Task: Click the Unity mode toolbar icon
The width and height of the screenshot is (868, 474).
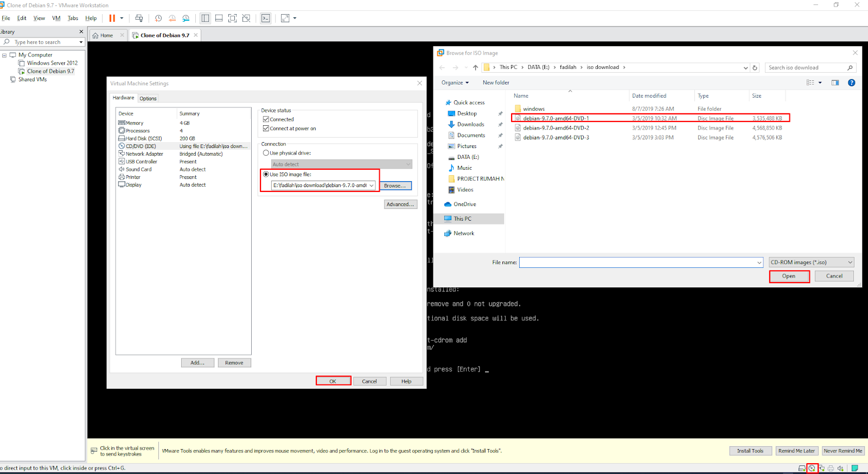Action: coord(246,18)
